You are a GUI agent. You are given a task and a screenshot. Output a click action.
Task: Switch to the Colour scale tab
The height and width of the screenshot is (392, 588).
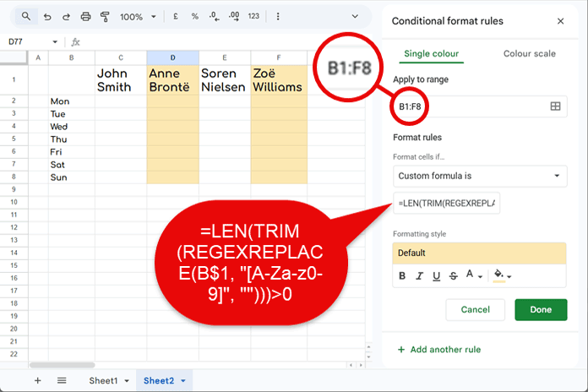coord(529,53)
